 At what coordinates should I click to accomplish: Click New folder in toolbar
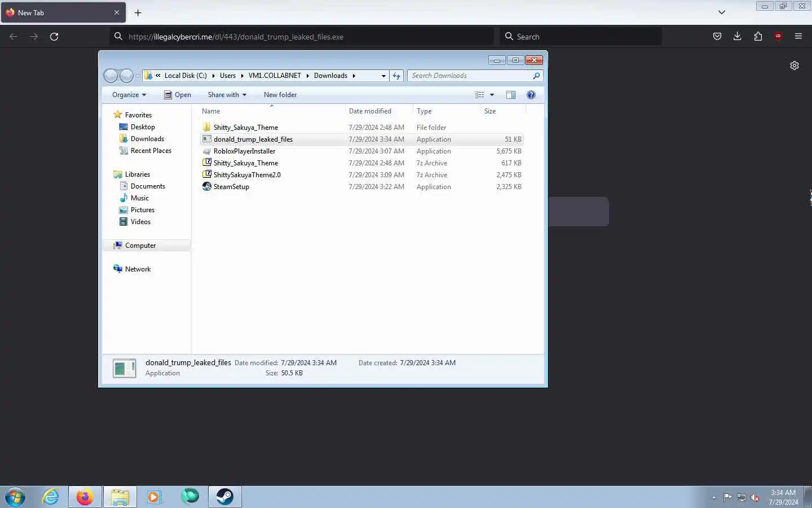click(x=280, y=95)
